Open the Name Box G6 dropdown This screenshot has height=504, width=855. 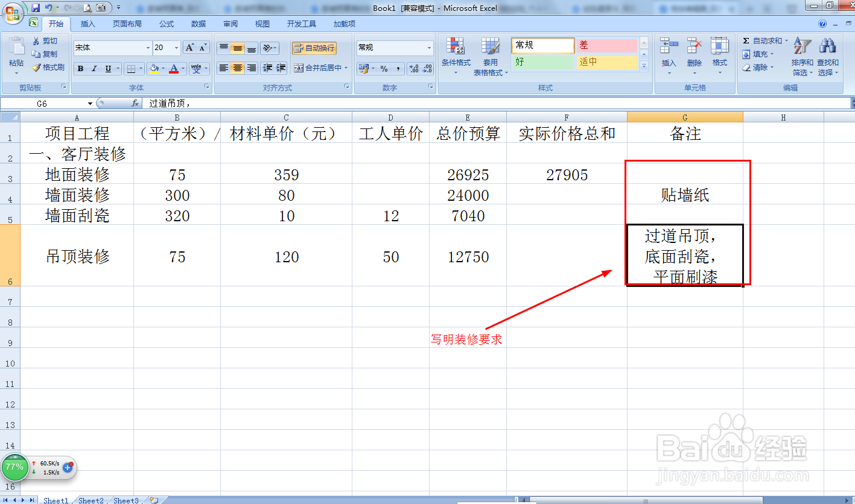point(90,104)
